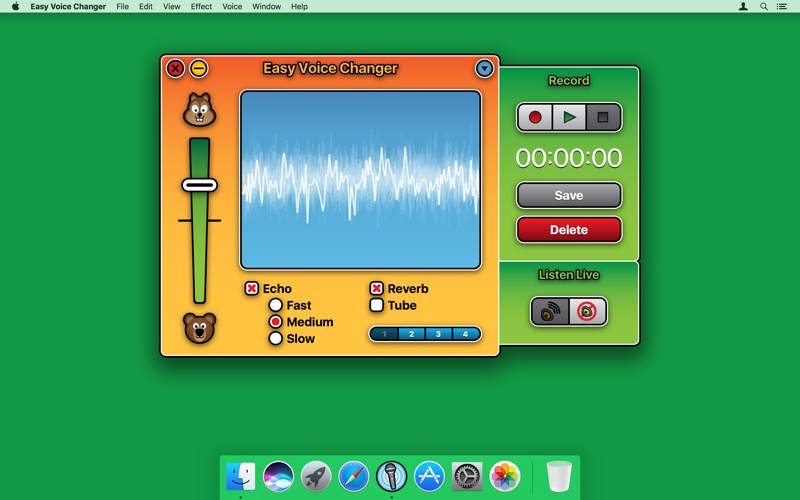Stop with the square stop button
The height and width of the screenshot is (500, 800).
tap(603, 117)
